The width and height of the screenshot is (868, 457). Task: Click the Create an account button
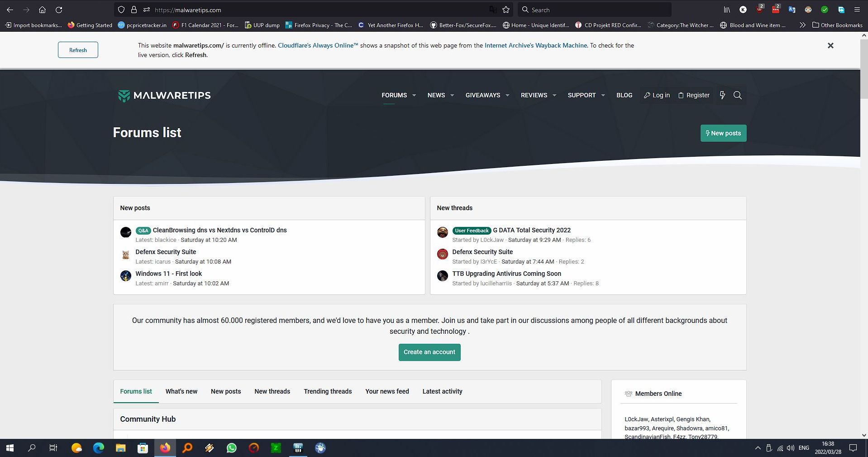pos(429,352)
